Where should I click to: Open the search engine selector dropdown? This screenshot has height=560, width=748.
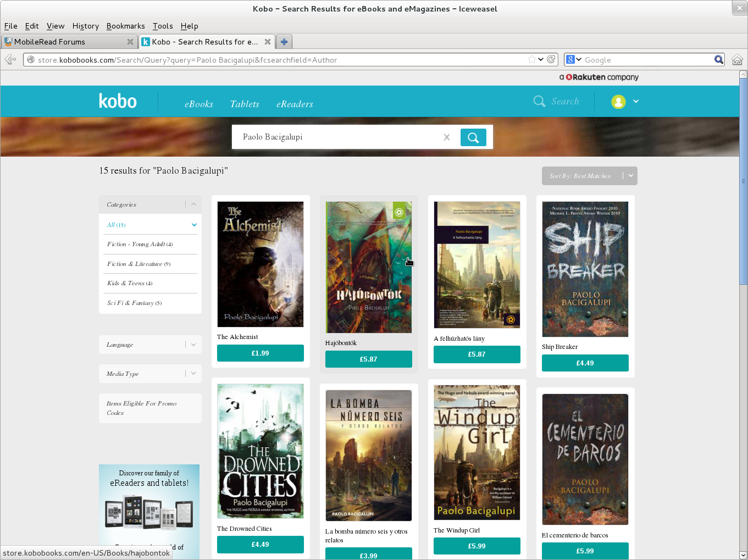click(579, 59)
